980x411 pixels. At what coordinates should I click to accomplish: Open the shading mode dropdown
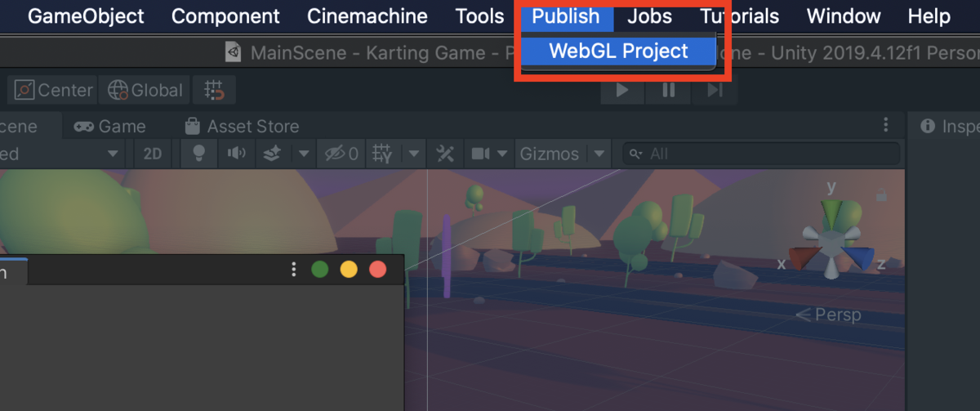click(x=62, y=154)
